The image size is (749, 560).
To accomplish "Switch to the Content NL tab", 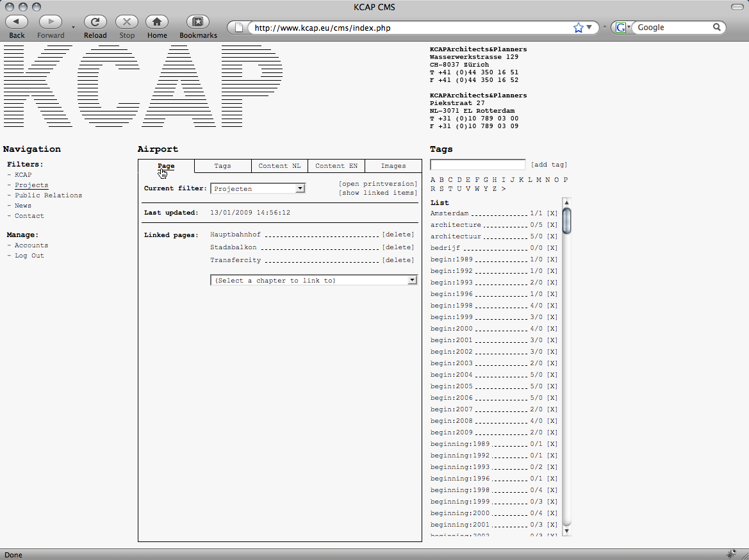I will pyautogui.click(x=279, y=166).
